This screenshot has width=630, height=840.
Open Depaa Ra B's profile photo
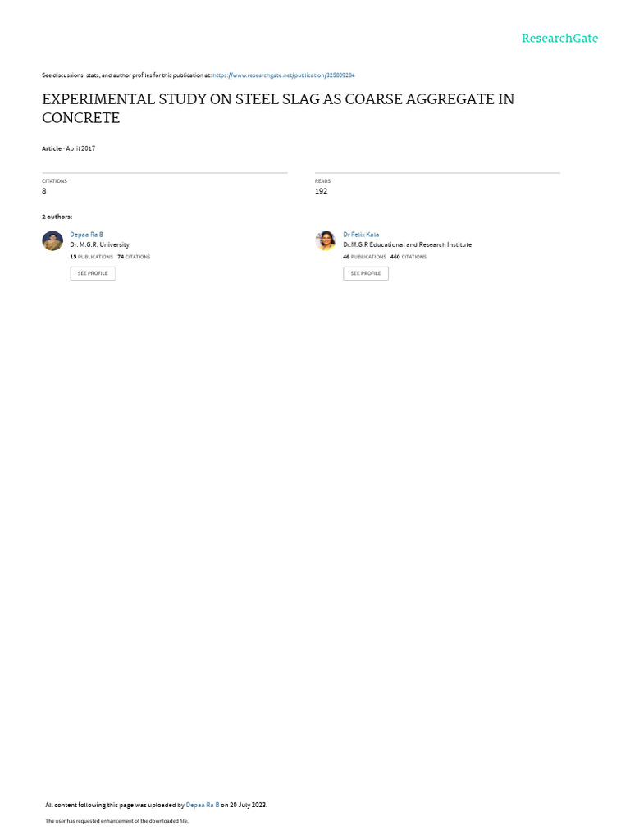point(52,240)
